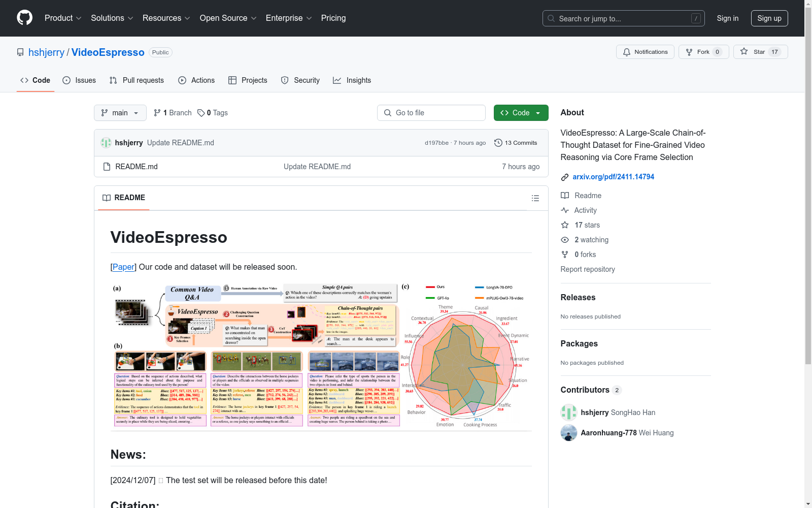
Task: Open the arxiv.org/pdf/2411.14794 link
Action: [x=613, y=177]
